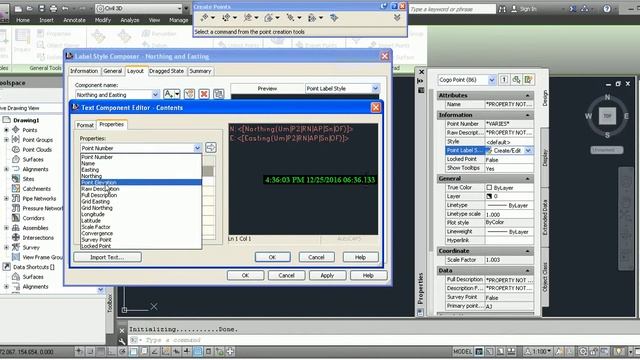This screenshot has width=640, height=360.
Task: Open the Display side tab in Properties palette
Action: pos(545,157)
